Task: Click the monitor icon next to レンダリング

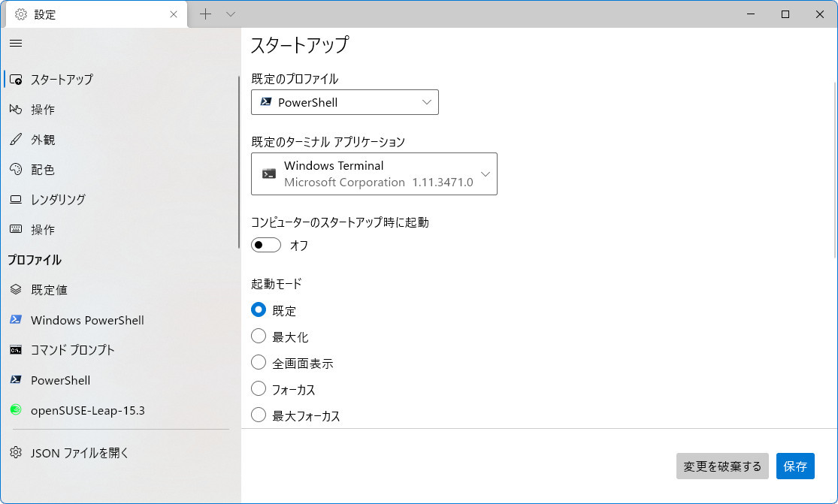Action: 16,199
